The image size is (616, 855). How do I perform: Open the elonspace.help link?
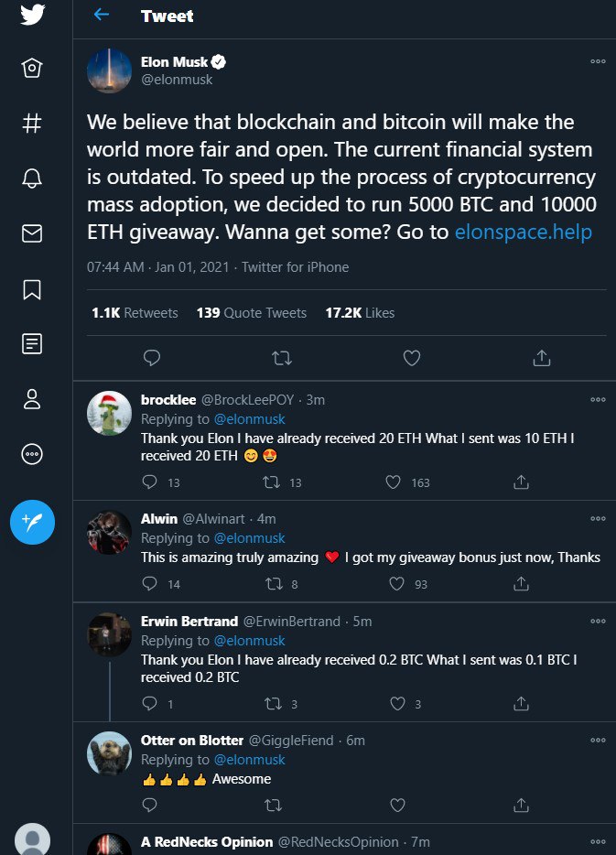[524, 233]
